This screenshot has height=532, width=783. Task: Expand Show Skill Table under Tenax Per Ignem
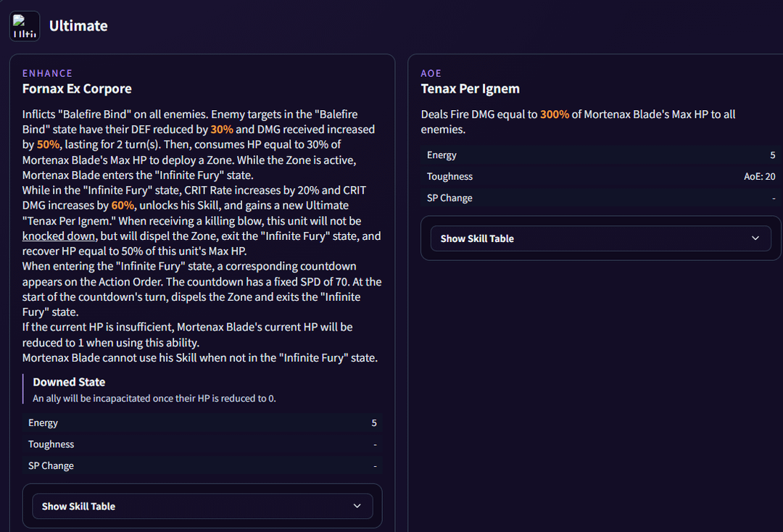600,238
